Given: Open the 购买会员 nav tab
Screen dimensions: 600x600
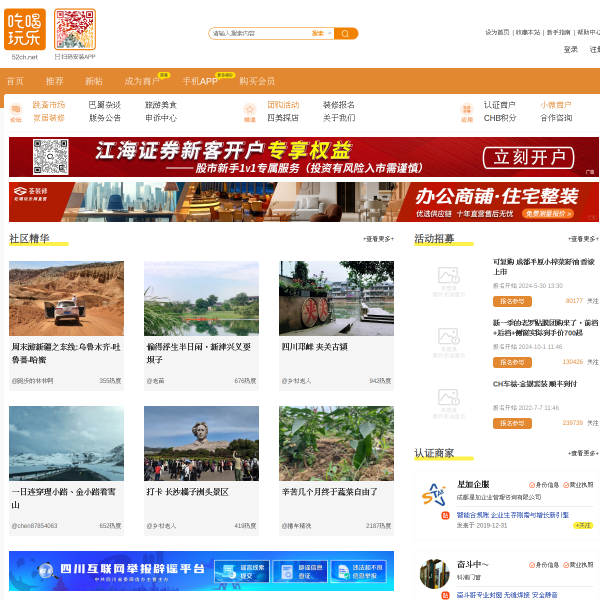Looking at the screenshot, I should pos(257,81).
